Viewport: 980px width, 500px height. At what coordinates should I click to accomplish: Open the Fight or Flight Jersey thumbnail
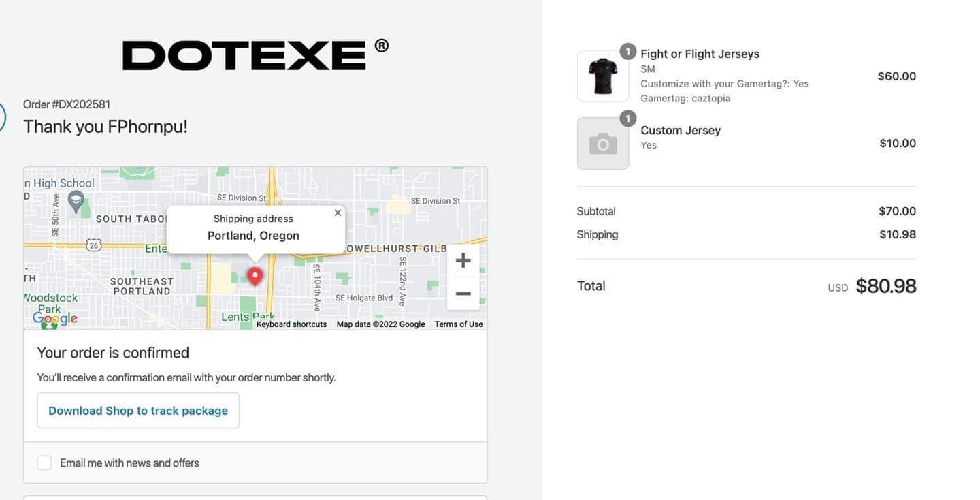(x=603, y=76)
